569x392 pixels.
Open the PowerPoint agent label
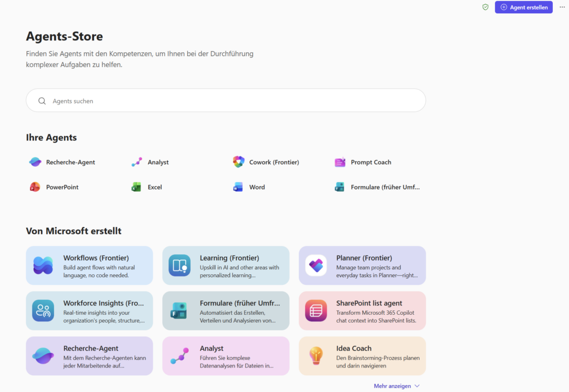click(62, 187)
